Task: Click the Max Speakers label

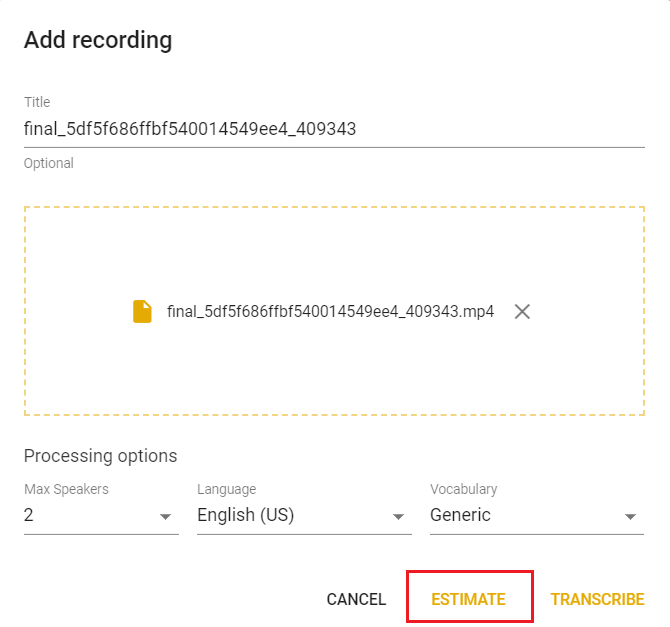Action: [x=66, y=489]
